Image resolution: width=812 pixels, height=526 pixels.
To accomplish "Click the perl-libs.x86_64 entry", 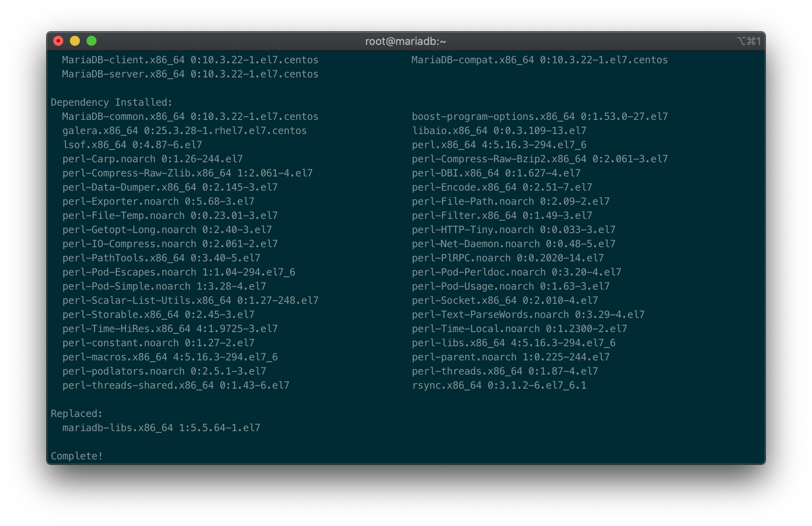I will (513, 343).
